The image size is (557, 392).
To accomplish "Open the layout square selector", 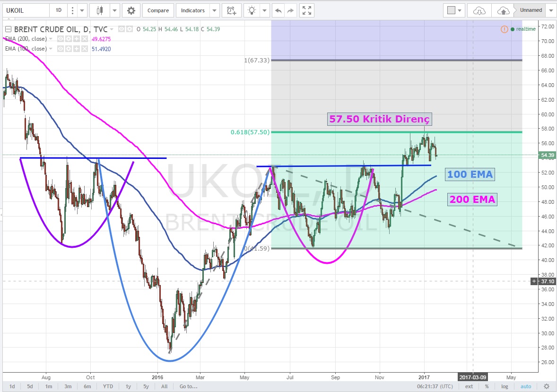I will click(451, 10).
